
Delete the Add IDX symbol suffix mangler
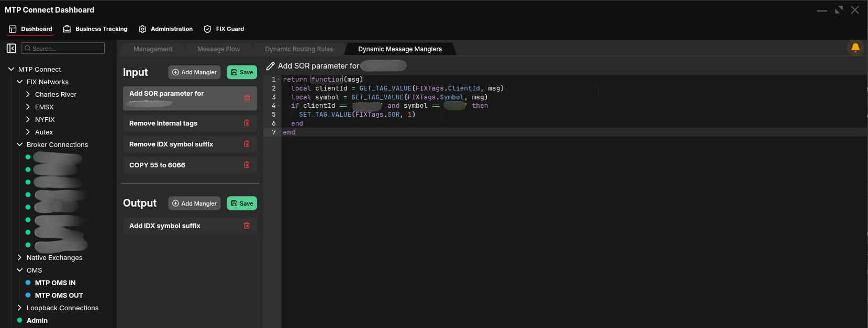247,226
